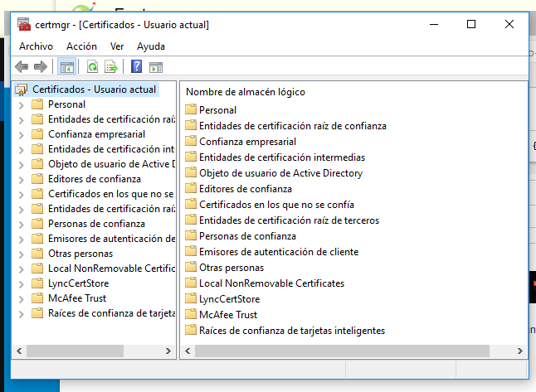Image resolution: width=536 pixels, height=392 pixels.
Task: Click the Back arrow toolbar icon
Action: 22,67
